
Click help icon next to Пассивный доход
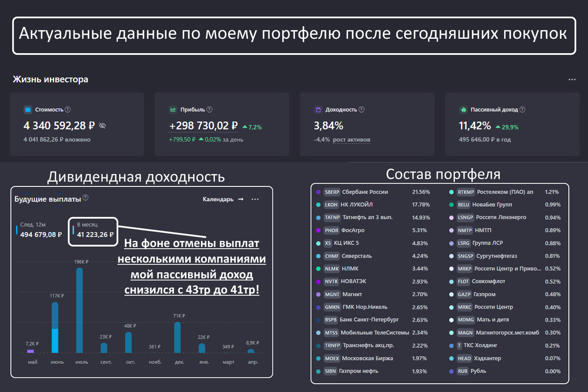point(522,110)
